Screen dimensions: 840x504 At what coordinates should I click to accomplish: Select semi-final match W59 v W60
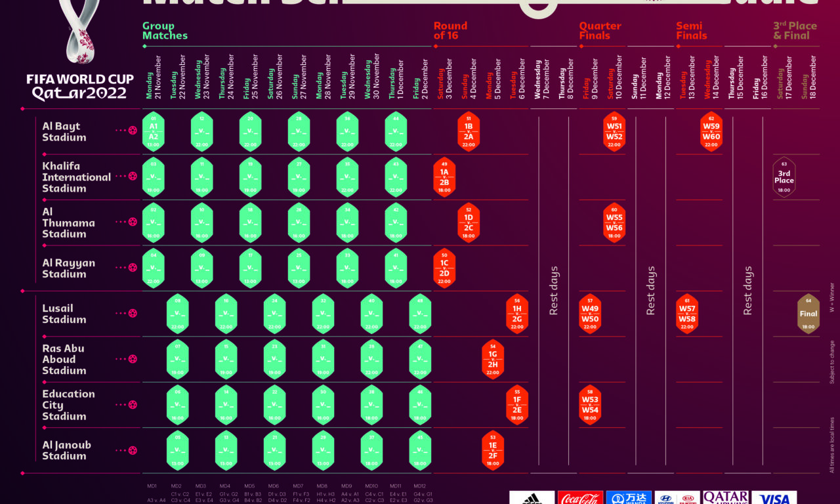711,132
